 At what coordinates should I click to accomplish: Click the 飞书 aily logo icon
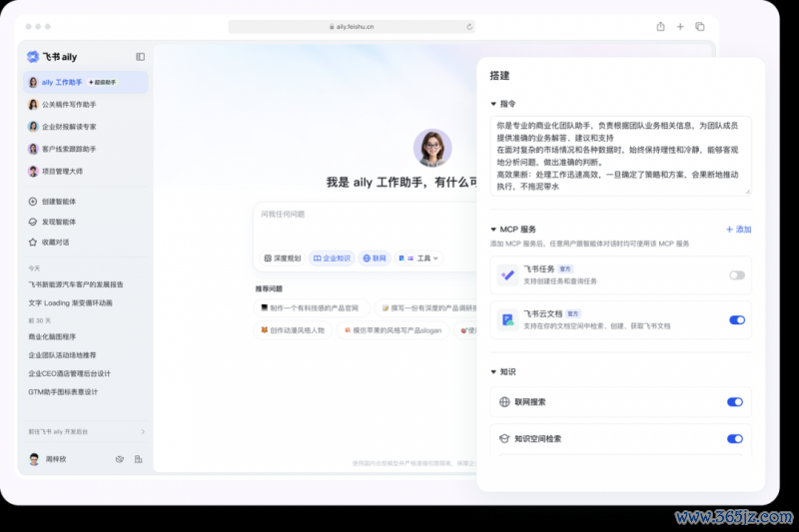[33, 57]
